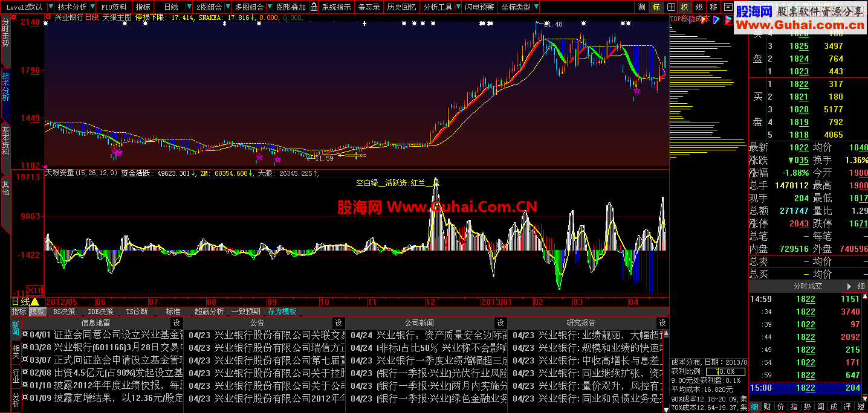Open the 一致预期 tab
Image resolution: width=868 pixels, height=413 pixels.
pos(245,312)
